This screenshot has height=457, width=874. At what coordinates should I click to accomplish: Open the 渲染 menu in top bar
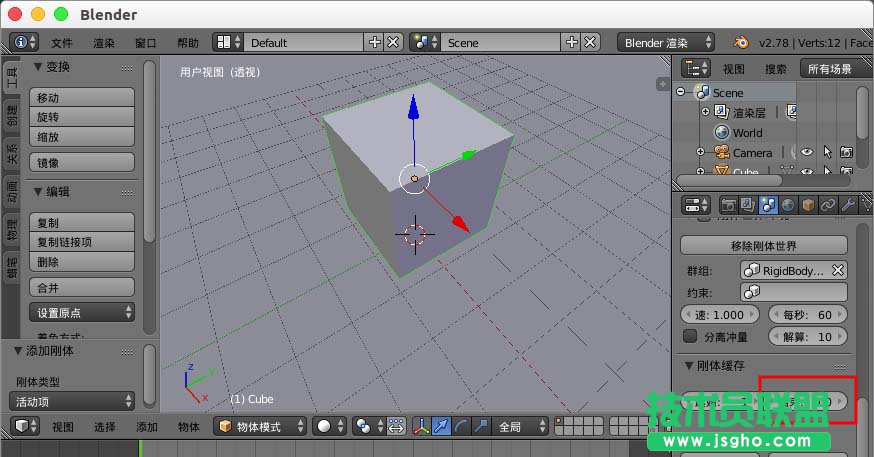(104, 43)
